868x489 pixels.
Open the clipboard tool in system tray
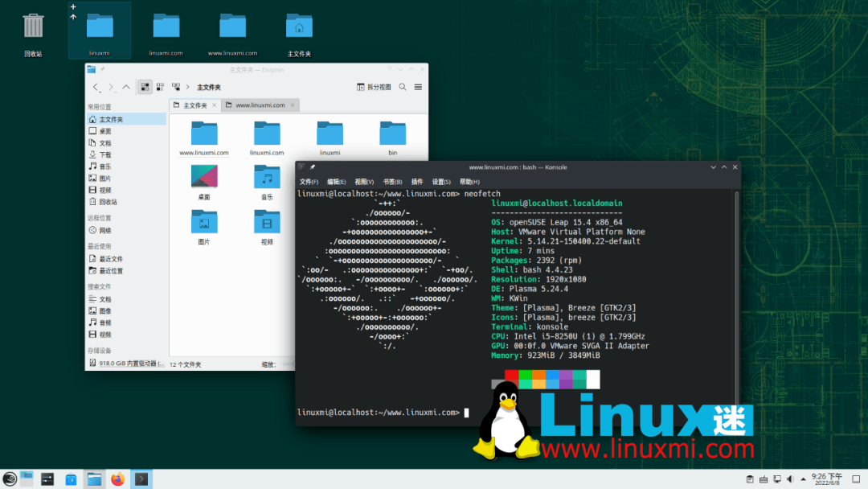pyautogui.click(x=751, y=478)
